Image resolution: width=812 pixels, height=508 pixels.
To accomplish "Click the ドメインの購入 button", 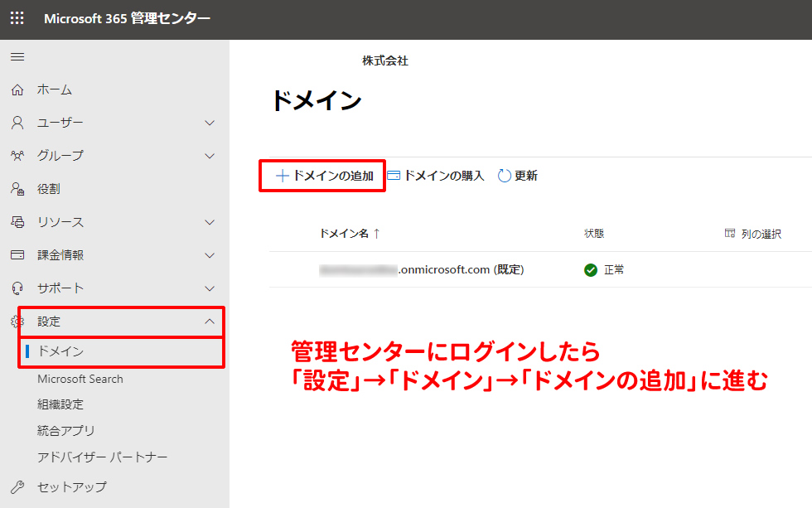I will point(436,176).
